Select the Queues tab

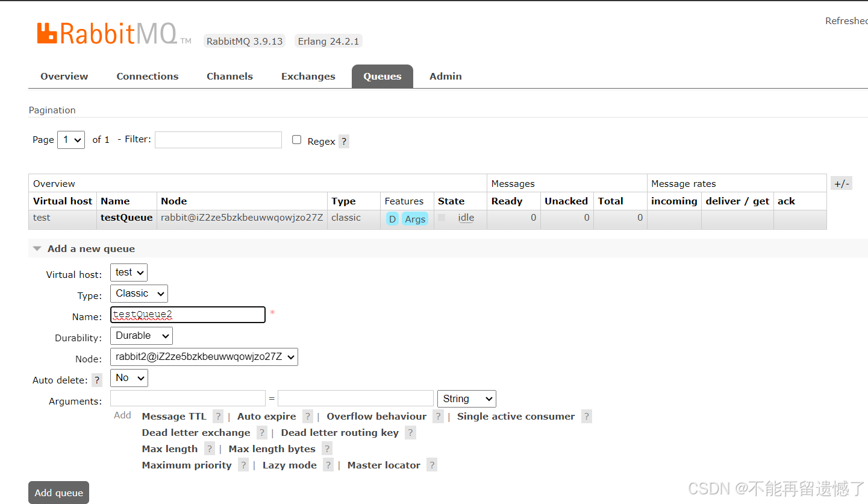coord(382,76)
